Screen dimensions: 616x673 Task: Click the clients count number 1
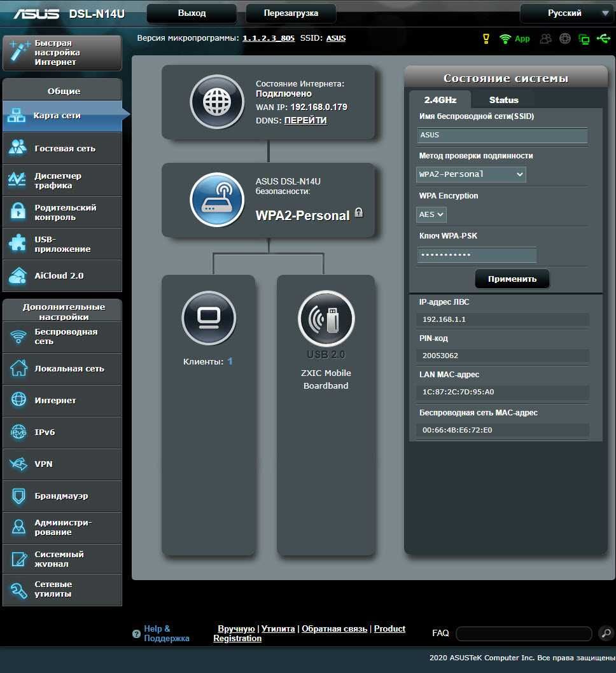click(x=230, y=361)
